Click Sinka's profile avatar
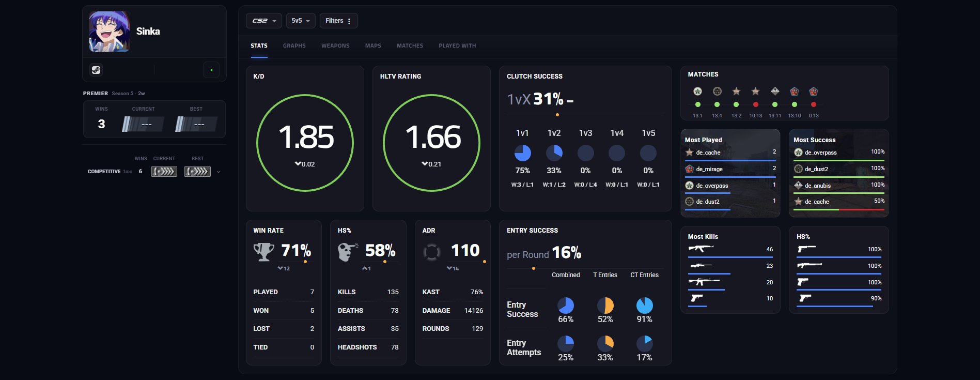Viewport: 980px width, 380px height. (110, 31)
